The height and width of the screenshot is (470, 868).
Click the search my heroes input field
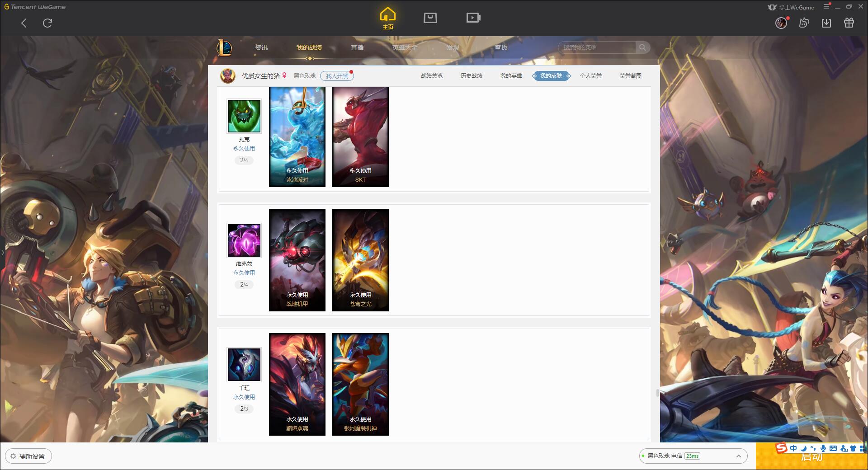click(597, 47)
